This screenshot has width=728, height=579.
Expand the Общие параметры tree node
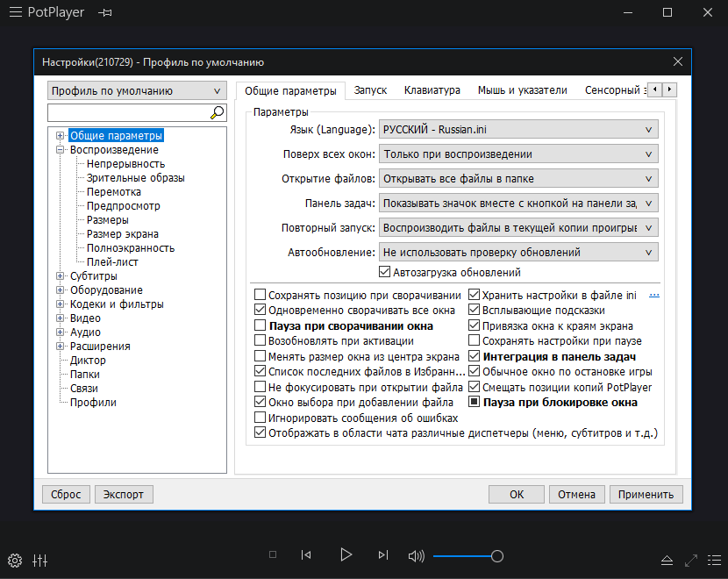pos(60,136)
